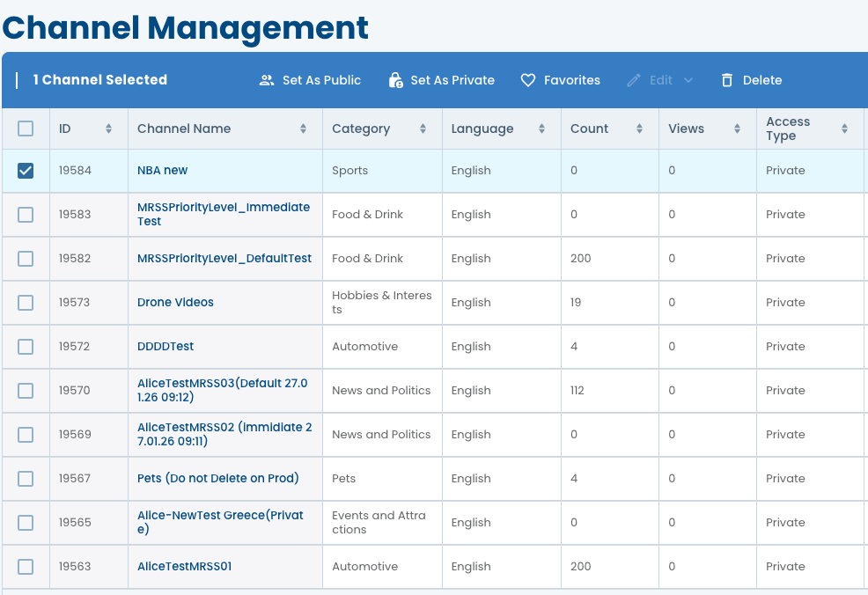
Task: Expand the Edit dropdown chevron
Action: 688,80
